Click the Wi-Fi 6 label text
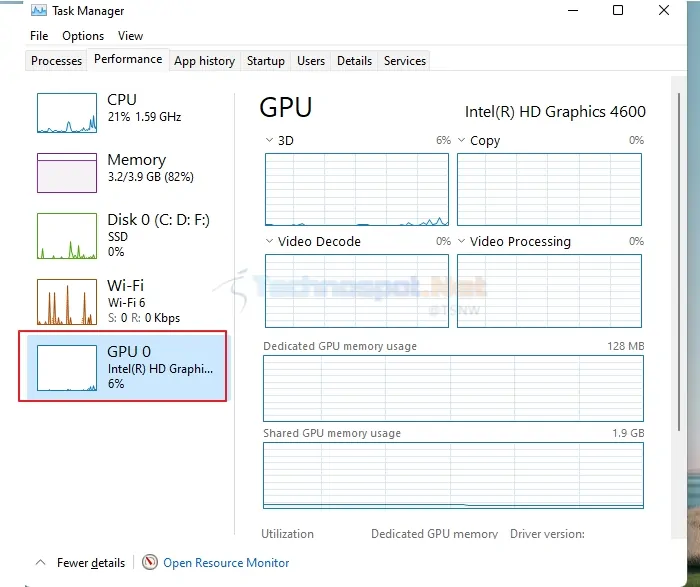Viewport: 700px width, 587px height. point(126,303)
